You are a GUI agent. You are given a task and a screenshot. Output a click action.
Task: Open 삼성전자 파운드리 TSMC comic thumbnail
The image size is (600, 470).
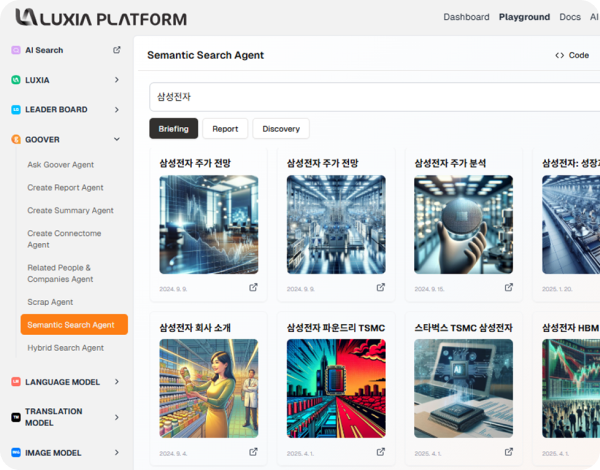(336, 388)
